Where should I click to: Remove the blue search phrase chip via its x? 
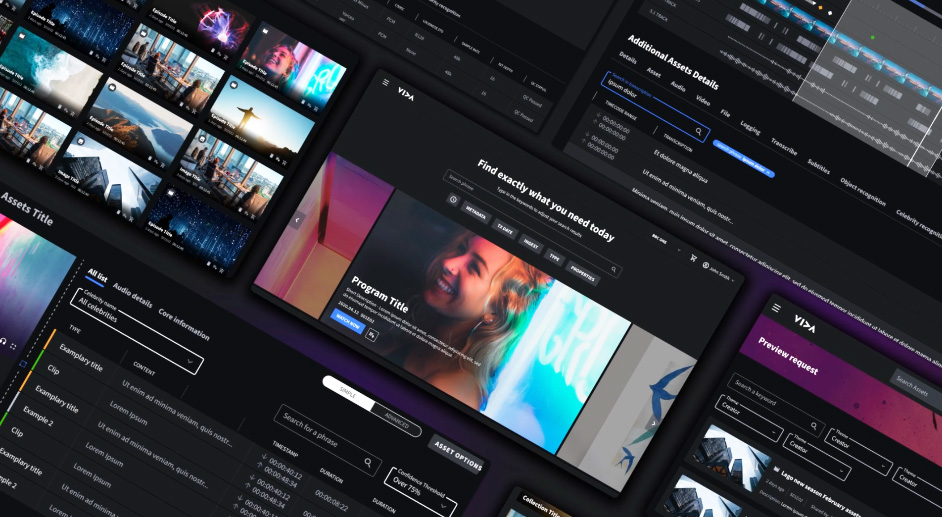pyautogui.click(x=767, y=172)
